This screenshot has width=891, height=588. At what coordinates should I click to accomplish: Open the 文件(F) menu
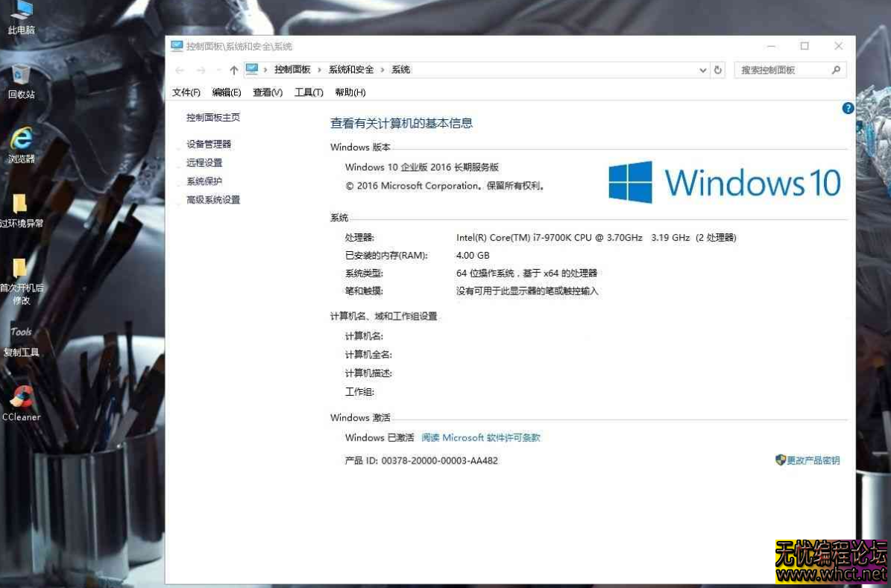click(186, 92)
